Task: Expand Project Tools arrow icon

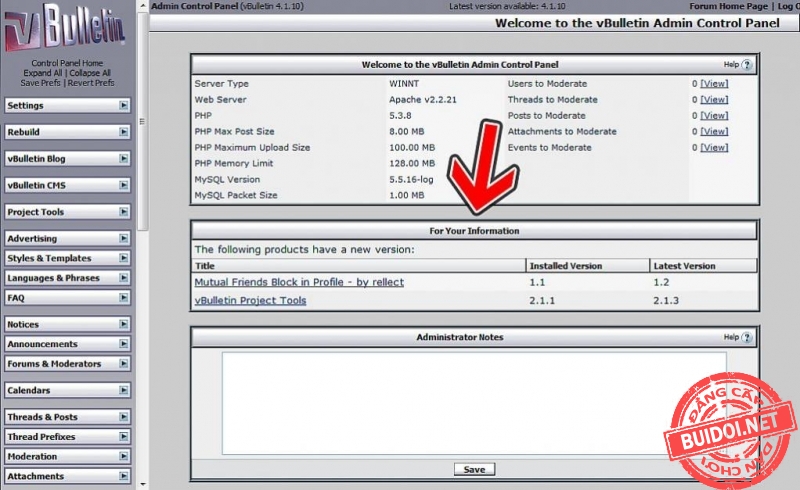Action: (124, 212)
